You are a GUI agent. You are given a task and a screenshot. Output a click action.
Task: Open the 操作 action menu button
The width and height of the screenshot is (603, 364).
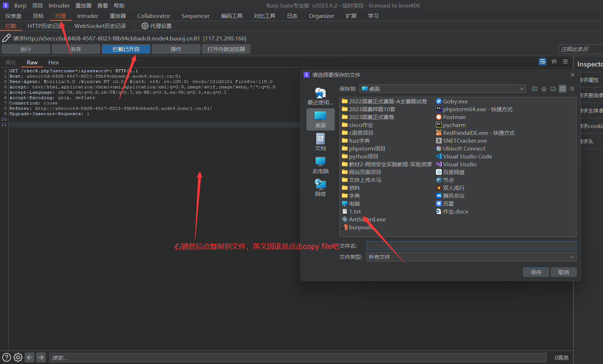pyautogui.click(x=176, y=49)
